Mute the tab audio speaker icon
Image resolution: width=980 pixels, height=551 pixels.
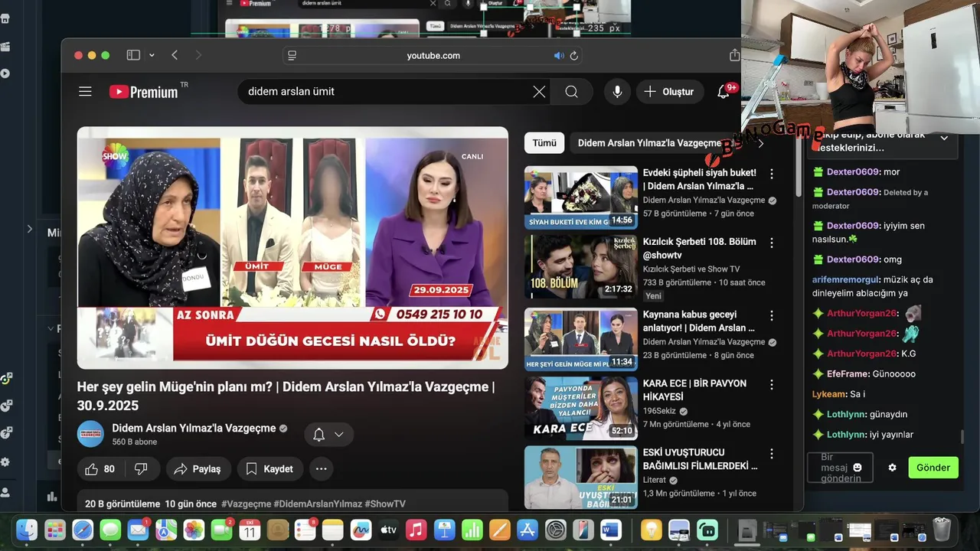559,56
